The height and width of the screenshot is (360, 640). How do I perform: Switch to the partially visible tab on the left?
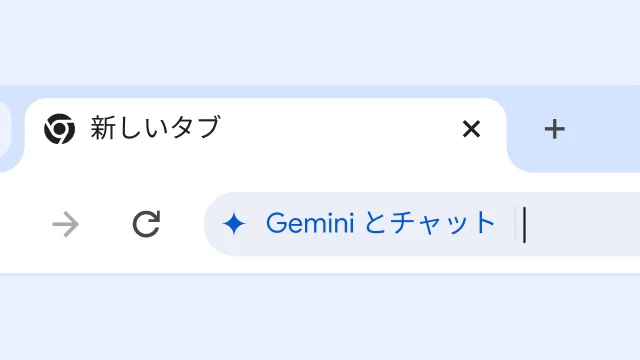[x=5, y=130]
